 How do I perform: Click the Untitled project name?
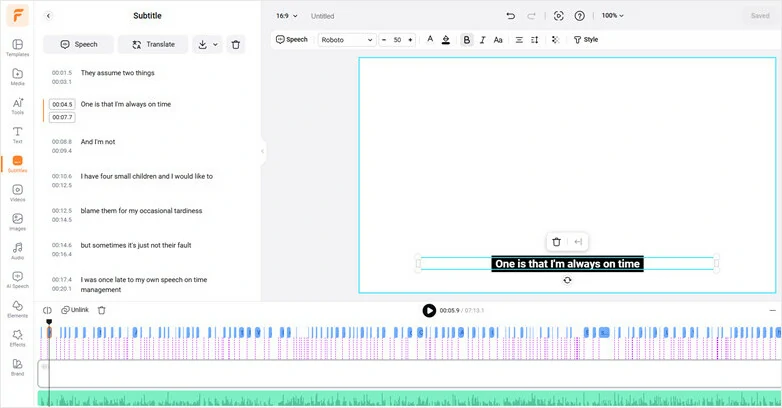click(x=322, y=16)
